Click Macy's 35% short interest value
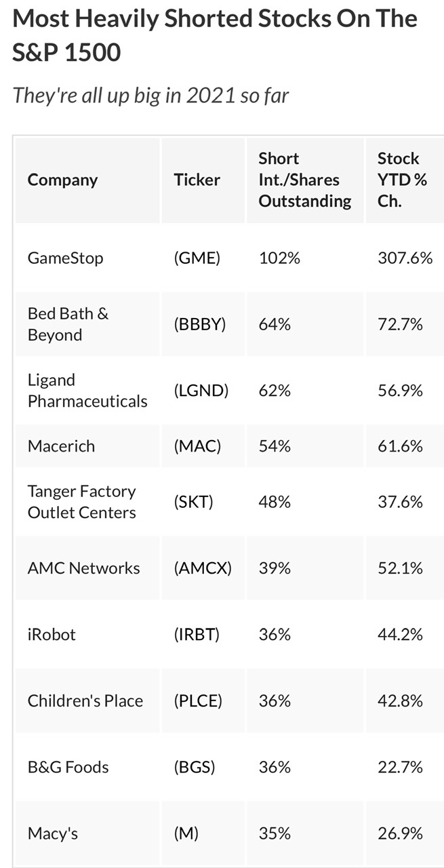 click(274, 833)
